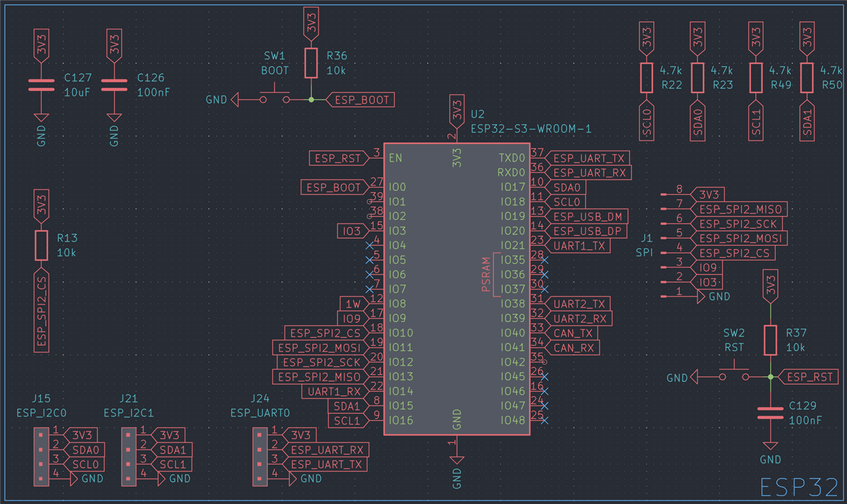Select the ESP_SPI2_MOSI label at U2 pin 19
847x504 pixels.
pyautogui.click(x=320, y=348)
